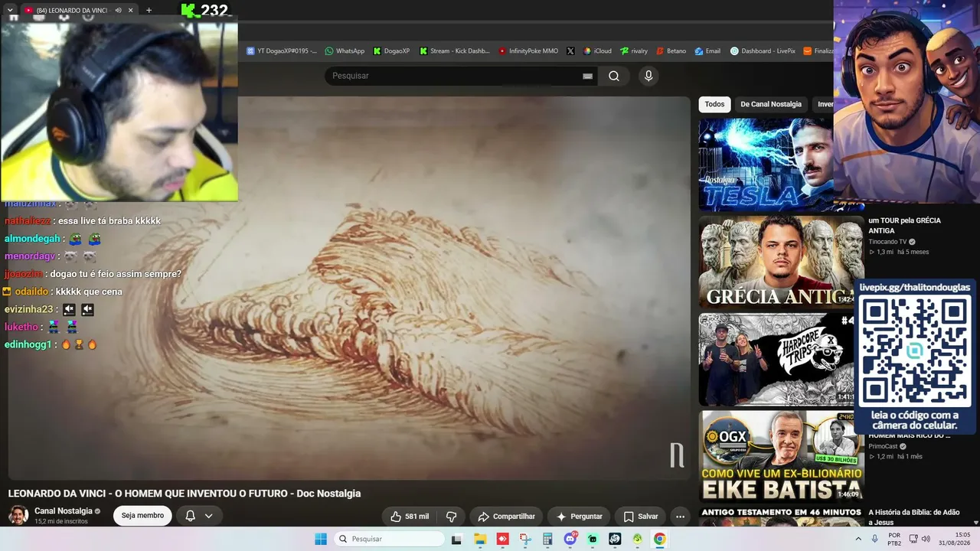Open the rivalry bookmark

pos(634,51)
